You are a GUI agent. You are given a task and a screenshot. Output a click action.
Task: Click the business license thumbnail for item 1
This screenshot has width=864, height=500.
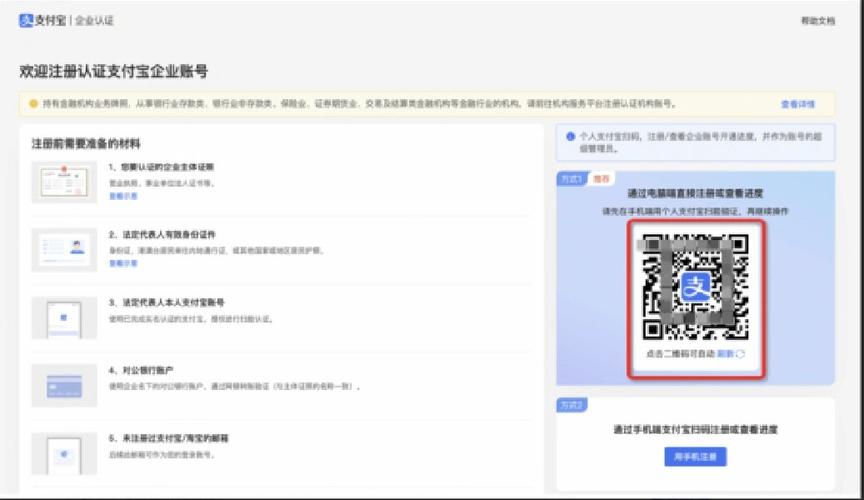64,182
